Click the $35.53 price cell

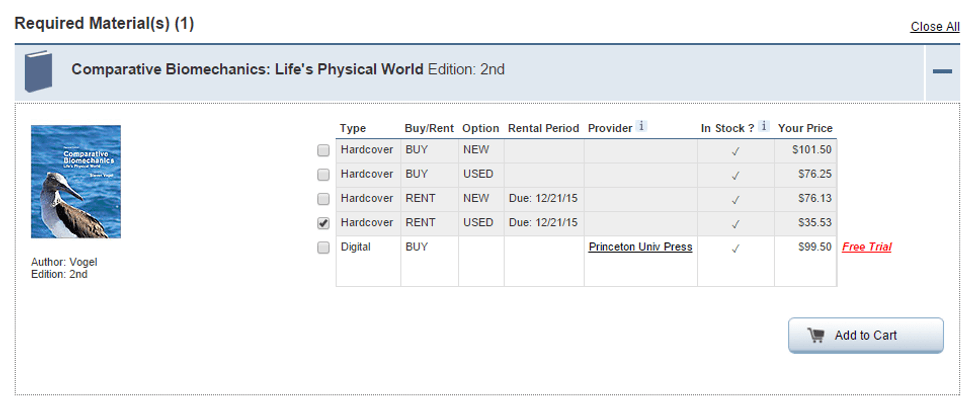pos(815,223)
